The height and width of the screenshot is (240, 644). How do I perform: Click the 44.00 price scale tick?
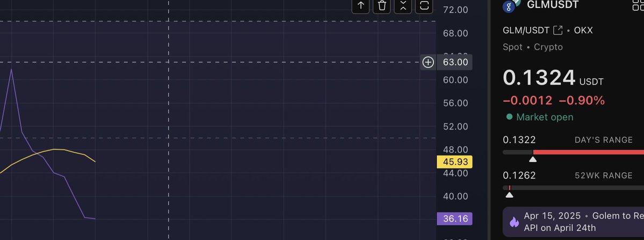(455, 173)
